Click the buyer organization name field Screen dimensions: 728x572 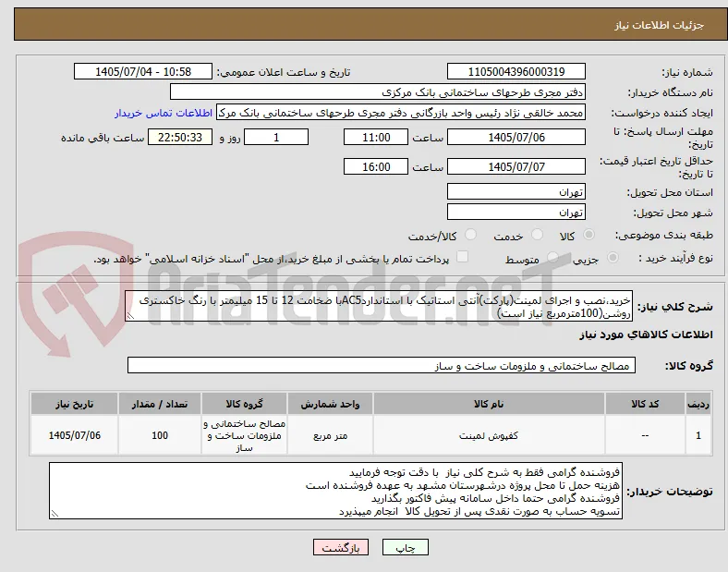click(378, 91)
